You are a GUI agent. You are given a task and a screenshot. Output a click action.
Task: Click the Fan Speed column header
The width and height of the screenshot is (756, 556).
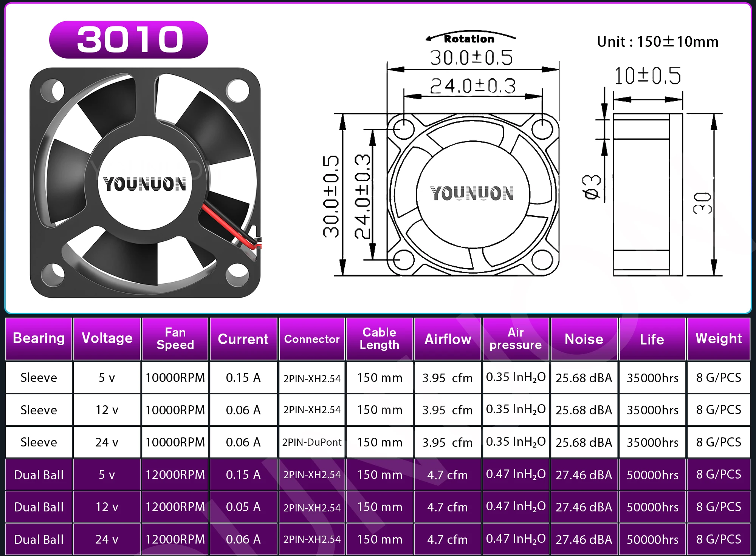175,339
